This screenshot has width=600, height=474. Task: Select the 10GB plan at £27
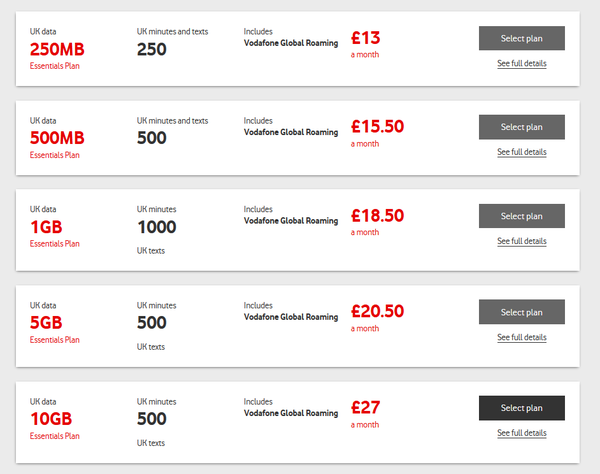click(x=522, y=408)
